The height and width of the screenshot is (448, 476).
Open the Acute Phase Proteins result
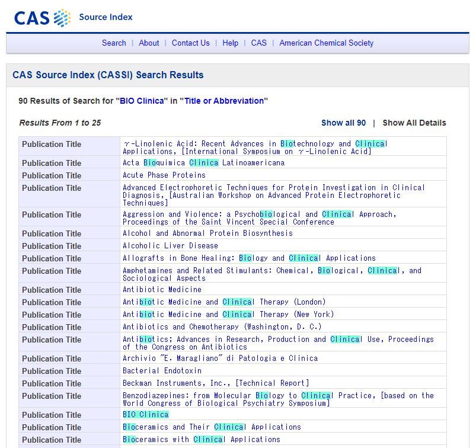coord(164,175)
